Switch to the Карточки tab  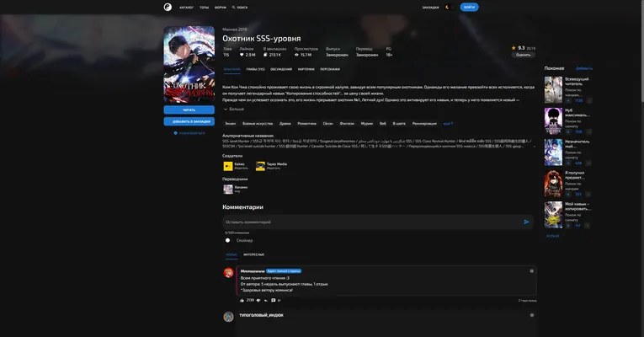pos(306,69)
